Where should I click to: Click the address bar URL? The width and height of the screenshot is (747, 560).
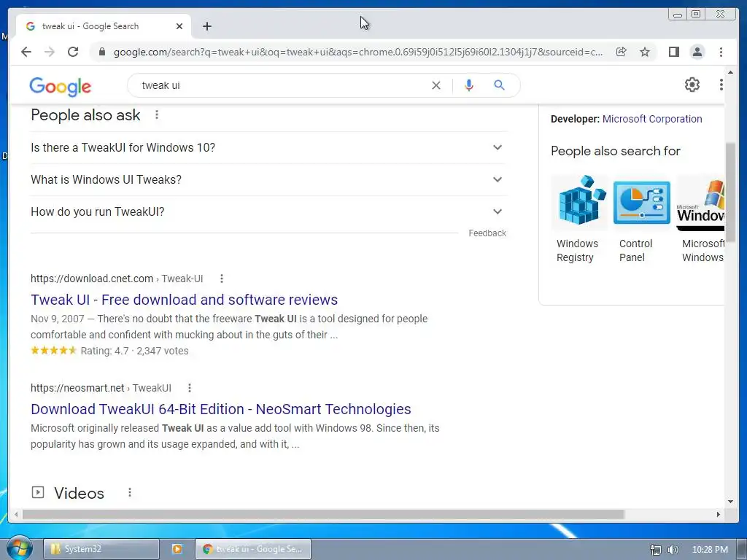pyautogui.click(x=357, y=52)
